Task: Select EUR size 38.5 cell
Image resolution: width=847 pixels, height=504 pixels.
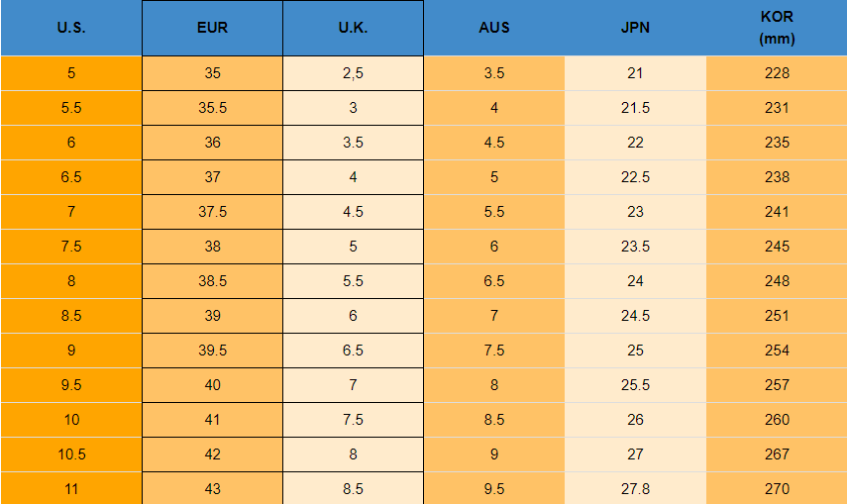Action: pyautogui.click(x=212, y=281)
